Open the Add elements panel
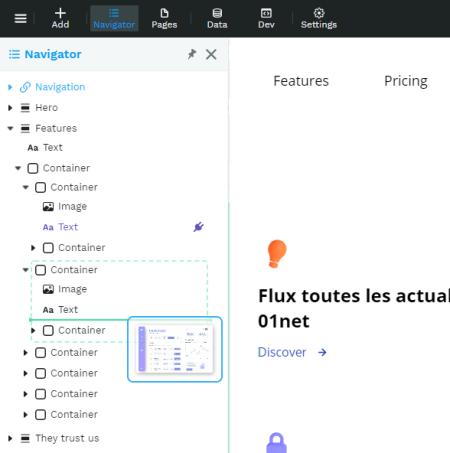 tap(60, 18)
